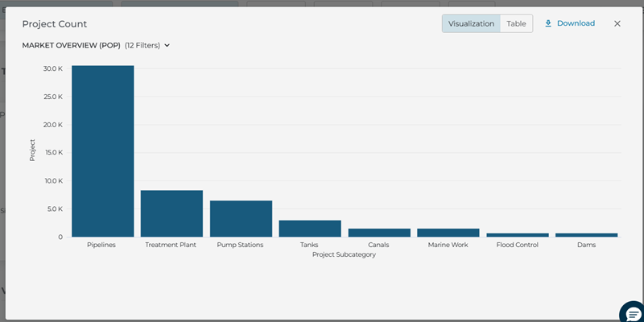
Task: Close the Project Count dialog
Action: 617,24
